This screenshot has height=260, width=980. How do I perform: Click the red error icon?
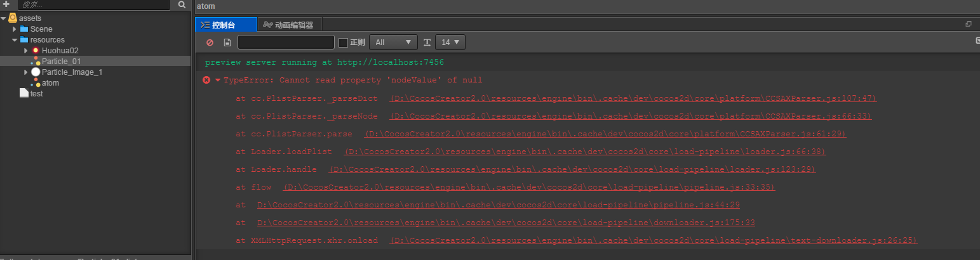pyautogui.click(x=206, y=80)
